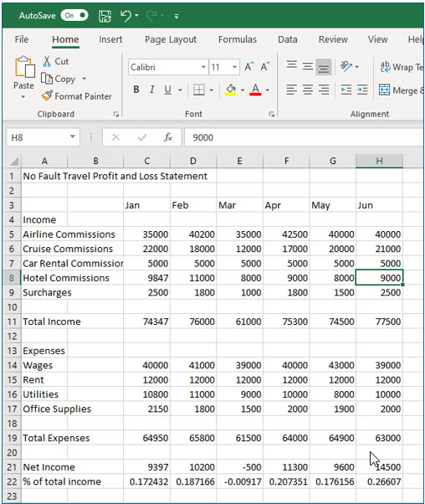Click the Undo arrow icon
This screenshot has width=425, height=504.
125,15
